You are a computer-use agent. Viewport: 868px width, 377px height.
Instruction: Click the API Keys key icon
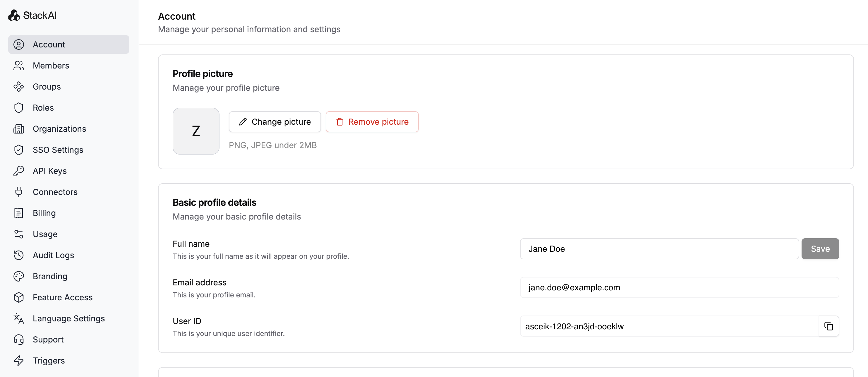point(18,171)
